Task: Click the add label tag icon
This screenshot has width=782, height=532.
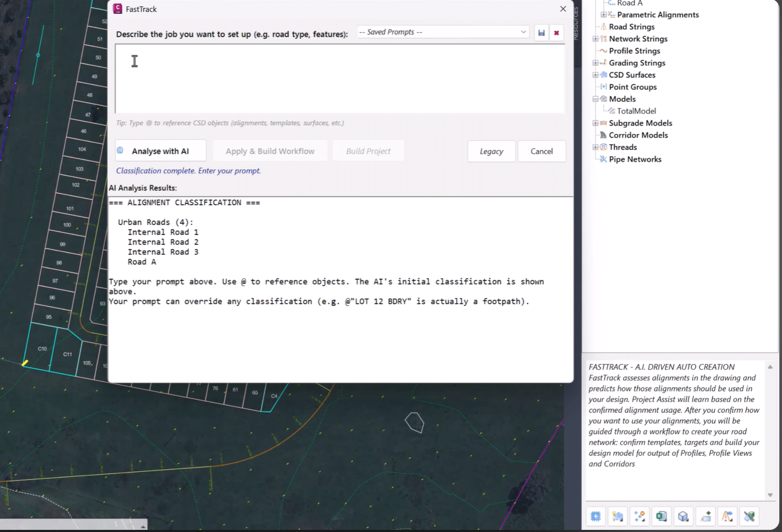Action: [706, 516]
